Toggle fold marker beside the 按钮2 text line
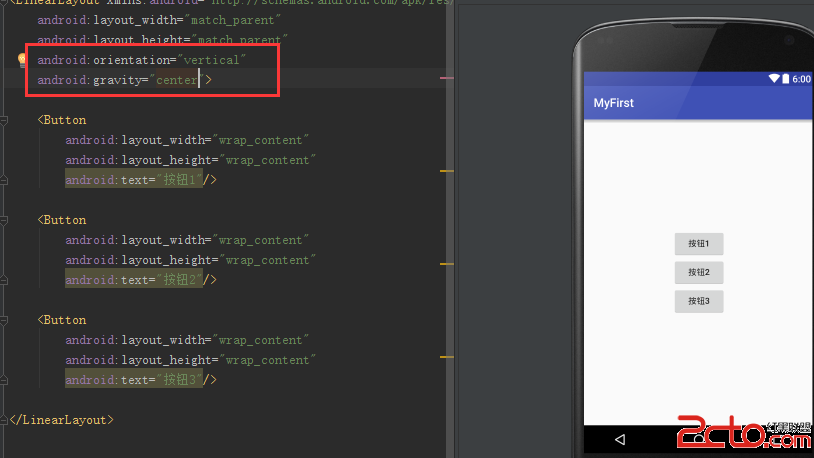The width and height of the screenshot is (814, 458). click(x=4, y=280)
